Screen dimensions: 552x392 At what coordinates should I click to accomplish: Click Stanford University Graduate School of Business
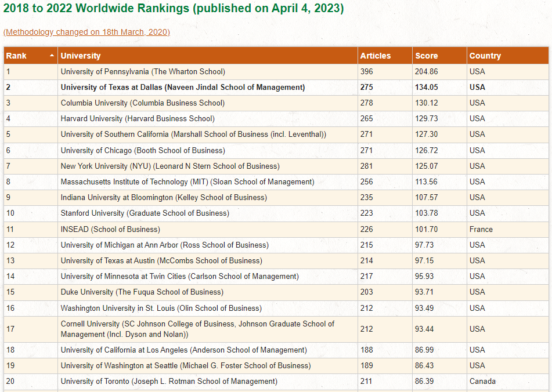click(145, 213)
